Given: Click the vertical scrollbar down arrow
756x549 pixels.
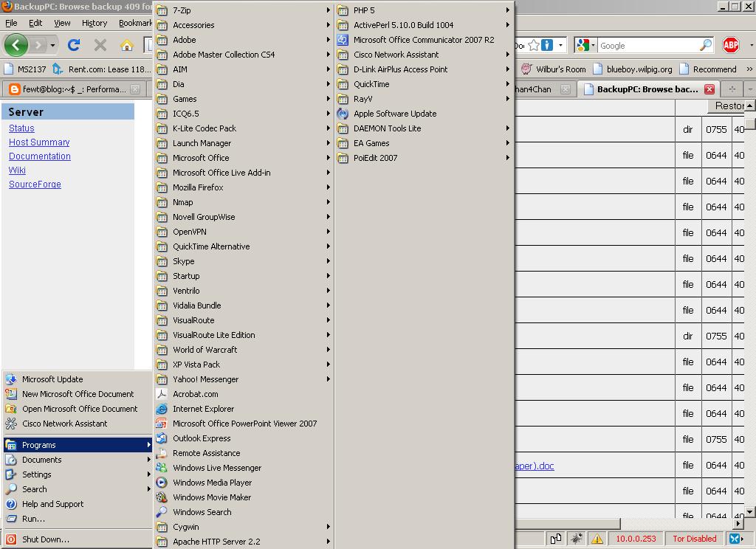Looking at the screenshot, I should click(750, 512).
